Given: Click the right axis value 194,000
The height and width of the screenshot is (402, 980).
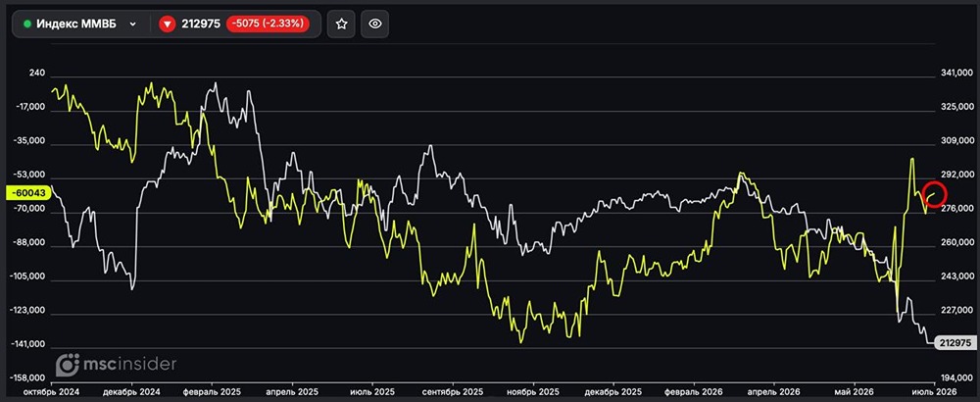Looking at the screenshot, I should (956, 378).
